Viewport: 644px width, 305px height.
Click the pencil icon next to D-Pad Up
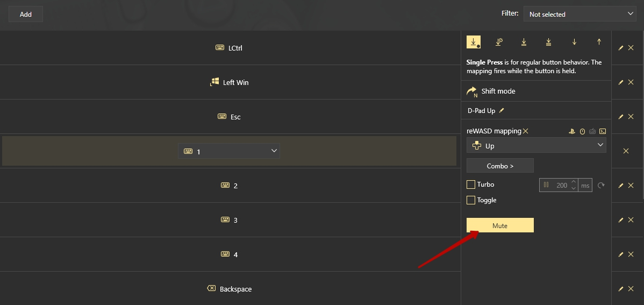[502, 111]
